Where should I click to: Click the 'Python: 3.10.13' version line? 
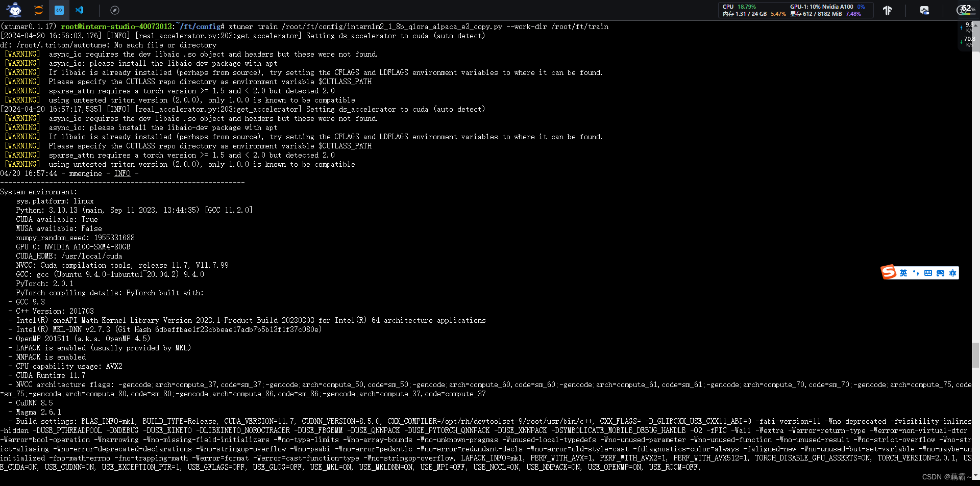[x=134, y=210]
